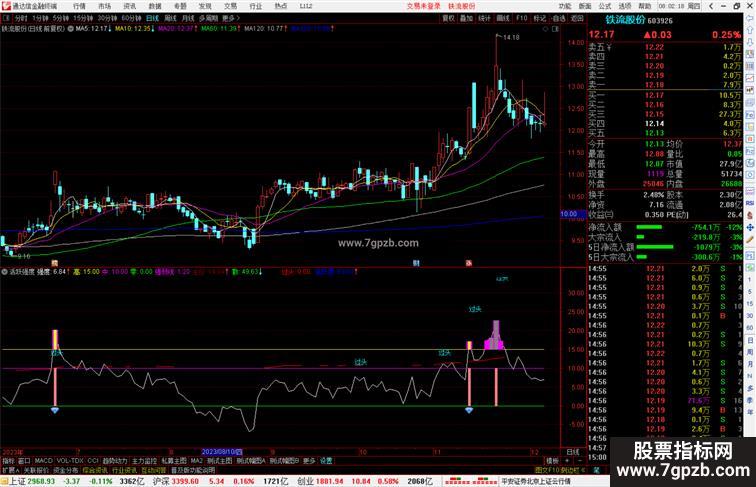Open the 日线 period selector at chart bottom right
756x487 pixels.
pyautogui.click(x=574, y=452)
